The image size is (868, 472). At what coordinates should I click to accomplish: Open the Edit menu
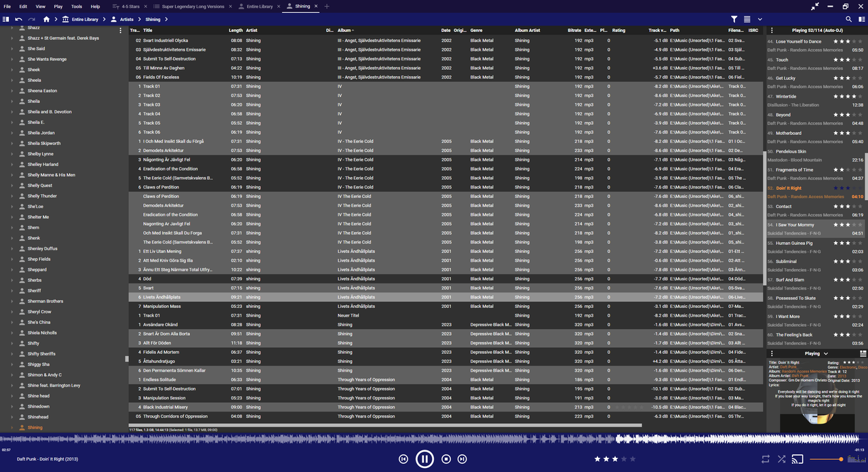[23, 6]
